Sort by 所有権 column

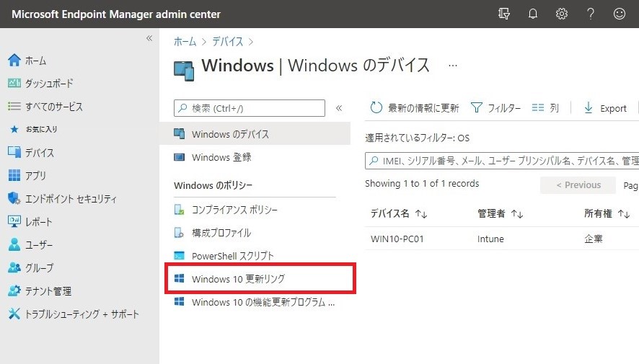coord(607,213)
